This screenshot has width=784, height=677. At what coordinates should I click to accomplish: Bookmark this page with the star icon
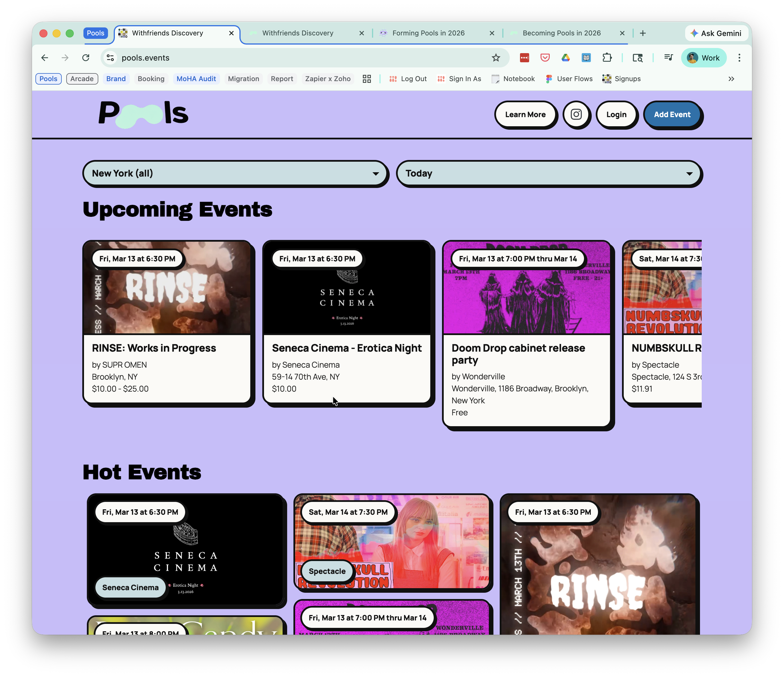pyautogui.click(x=496, y=57)
